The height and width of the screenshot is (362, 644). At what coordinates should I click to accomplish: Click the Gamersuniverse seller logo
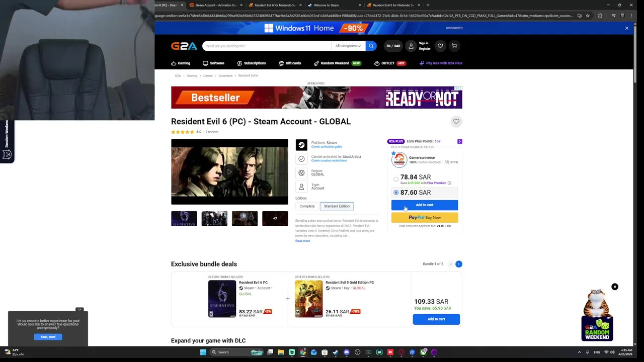point(399,160)
